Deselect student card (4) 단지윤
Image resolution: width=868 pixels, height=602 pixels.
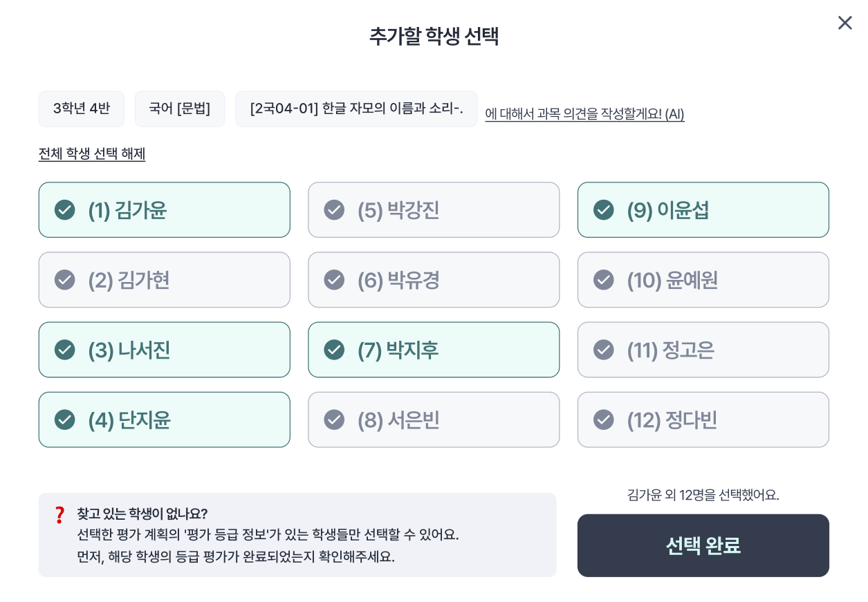(x=164, y=420)
